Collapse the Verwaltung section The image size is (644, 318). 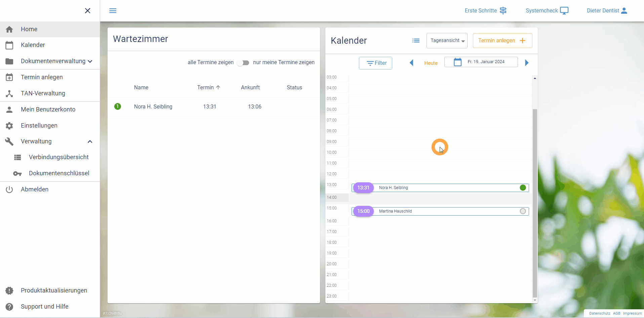tap(90, 142)
